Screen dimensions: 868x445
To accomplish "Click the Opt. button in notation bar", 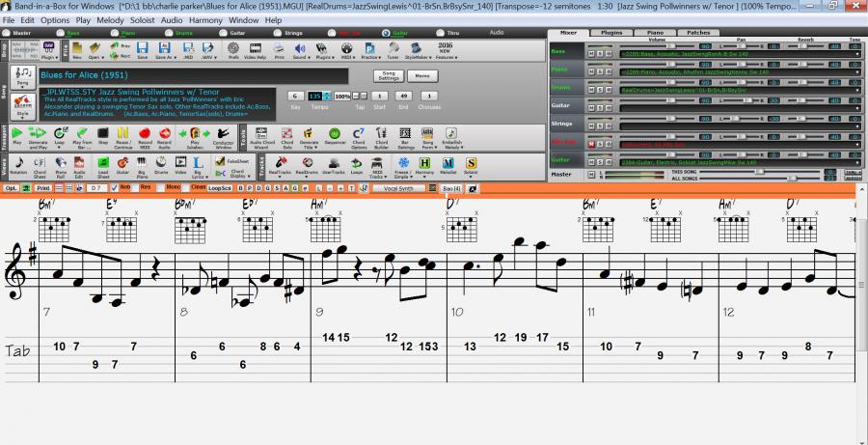I will point(12,188).
